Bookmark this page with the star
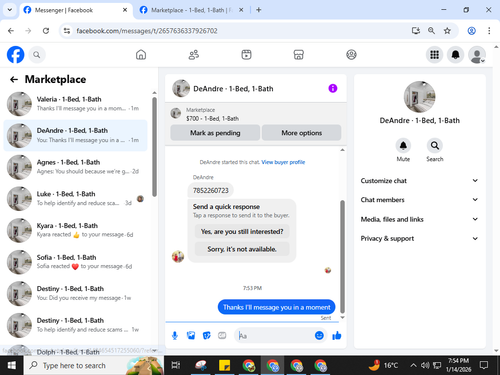This screenshot has width=500, height=375. click(x=447, y=31)
